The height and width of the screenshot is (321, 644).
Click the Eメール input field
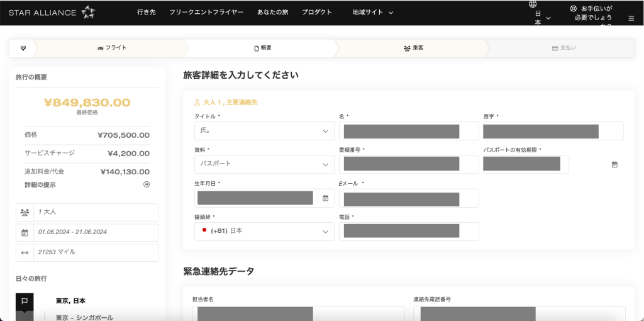click(x=408, y=198)
